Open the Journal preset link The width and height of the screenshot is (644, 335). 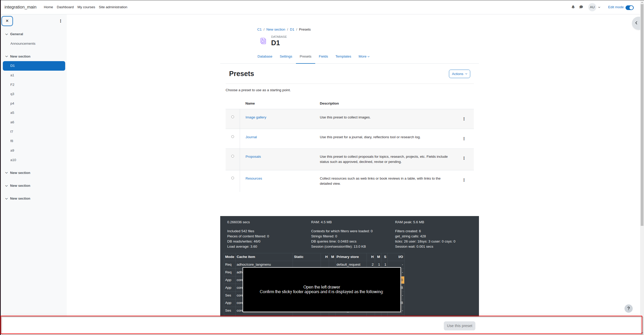coord(251,137)
